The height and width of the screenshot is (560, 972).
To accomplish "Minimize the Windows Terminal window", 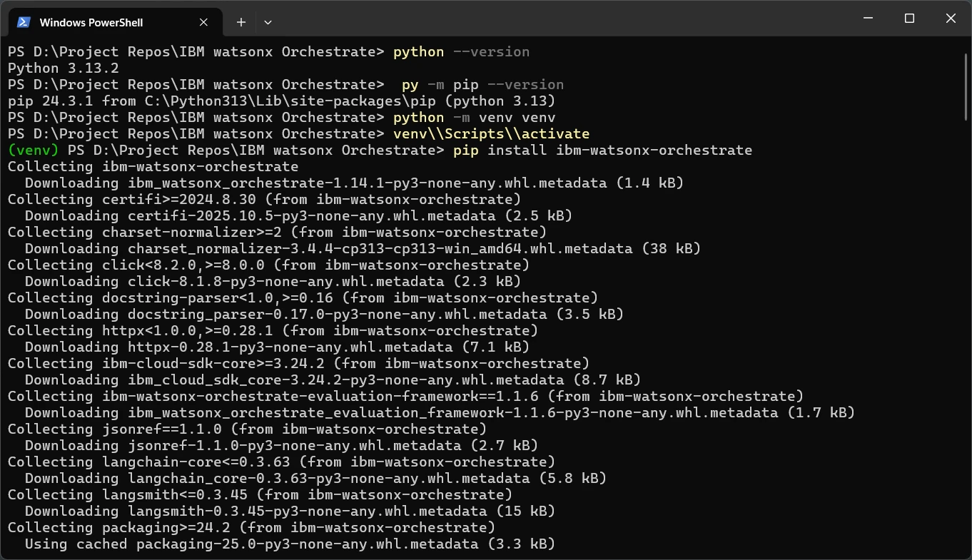I will pyautogui.click(x=868, y=19).
